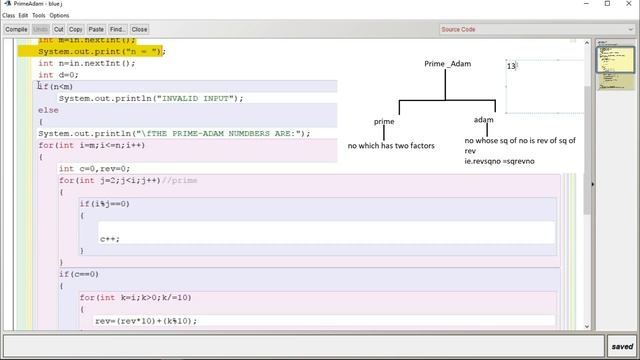Open the Options menu
The height and width of the screenshot is (360, 640).
coord(59,16)
